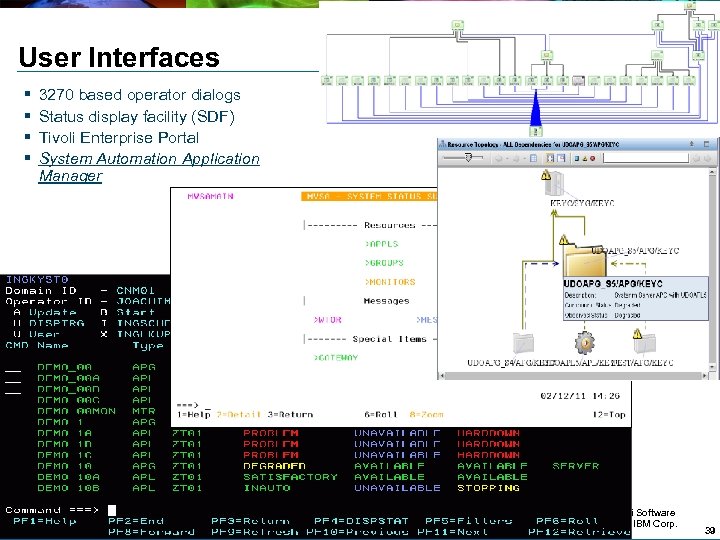720x540 pixels.
Task: Click DEGRADED status in DEMO_10 row
Action: pyautogui.click(x=274, y=466)
